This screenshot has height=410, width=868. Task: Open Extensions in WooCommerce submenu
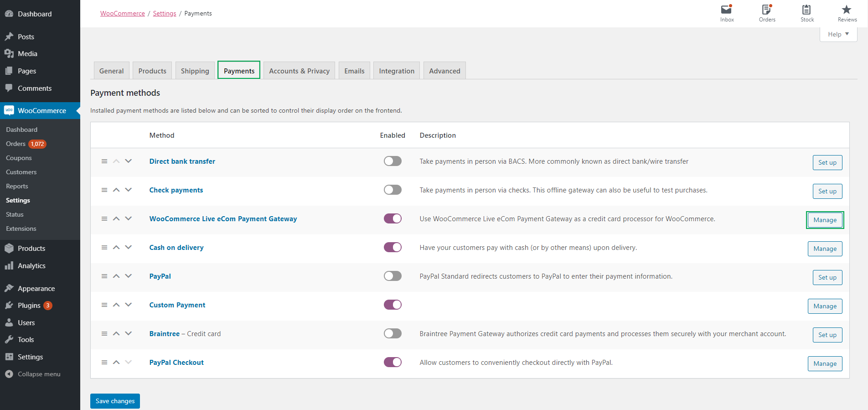coord(21,228)
